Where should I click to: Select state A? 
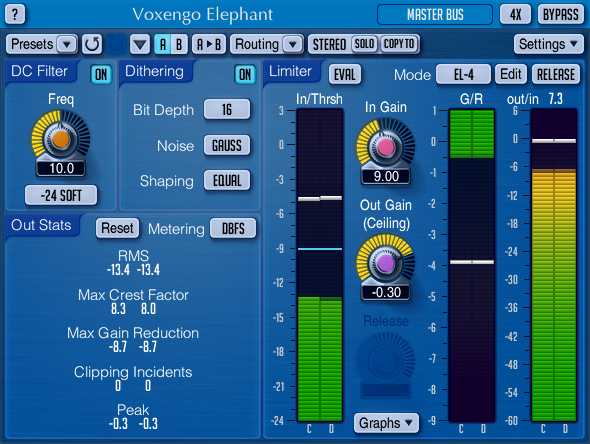[x=163, y=44]
